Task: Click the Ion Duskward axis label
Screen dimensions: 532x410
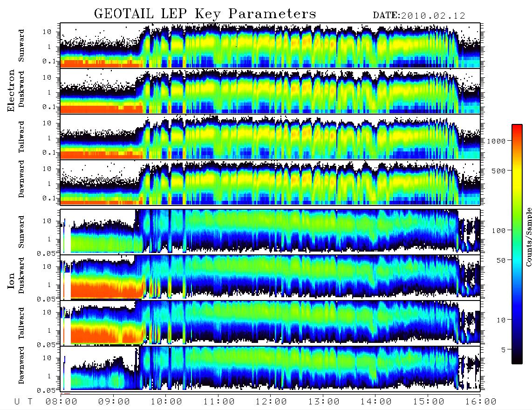Action: (x=21, y=276)
